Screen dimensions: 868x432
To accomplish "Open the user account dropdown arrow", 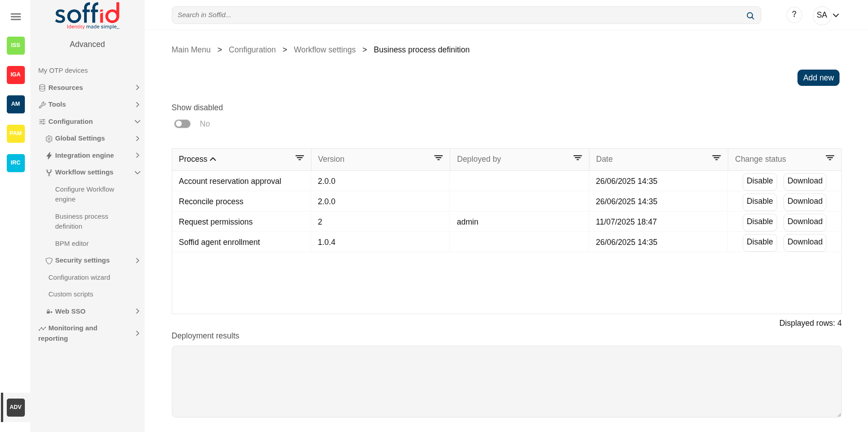I will [x=836, y=15].
